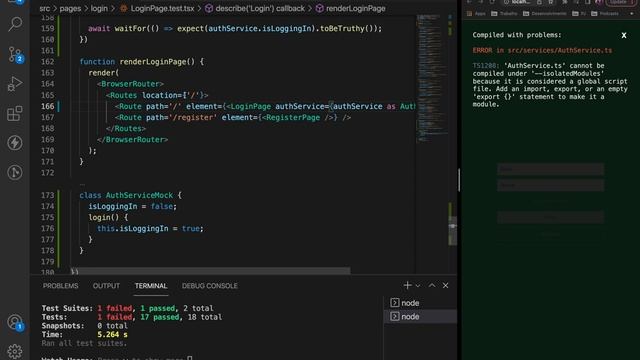Image resolution: width=640 pixels, height=360 pixels.
Task: Switch to the TERMINAL tab
Action: pyautogui.click(x=151, y=286)
